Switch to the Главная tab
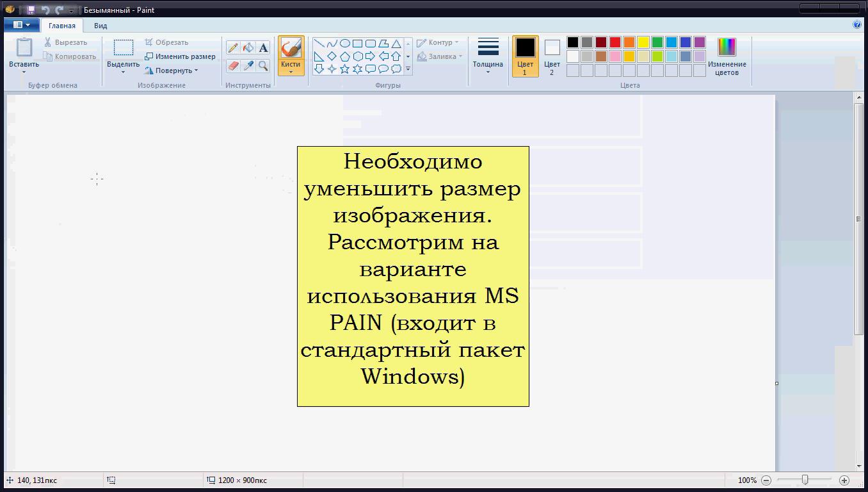Image resolution: width=868 pixels, height=492 pixels. [62, 26]
